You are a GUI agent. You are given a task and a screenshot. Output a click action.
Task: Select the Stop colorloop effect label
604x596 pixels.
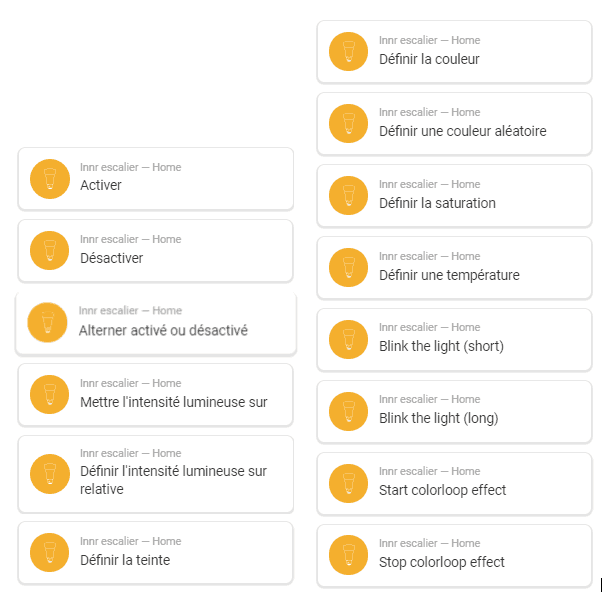click(441, 562)
